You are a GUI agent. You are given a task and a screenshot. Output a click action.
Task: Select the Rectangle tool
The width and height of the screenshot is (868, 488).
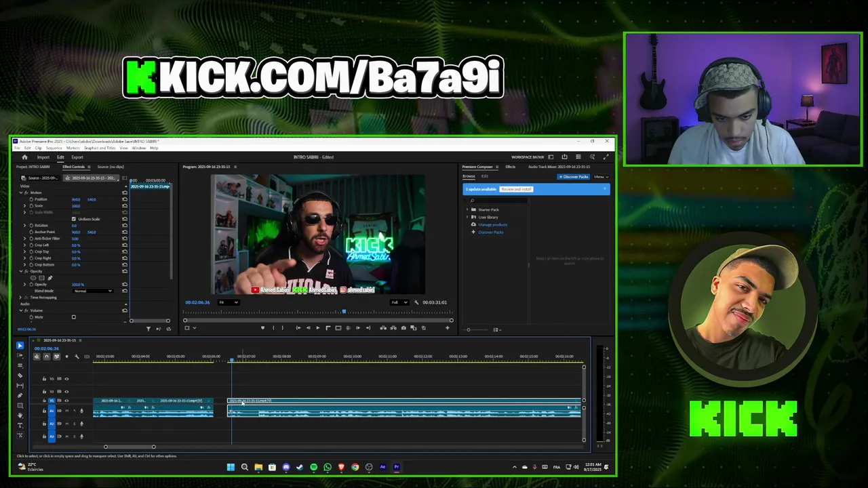tap(20, 405)
